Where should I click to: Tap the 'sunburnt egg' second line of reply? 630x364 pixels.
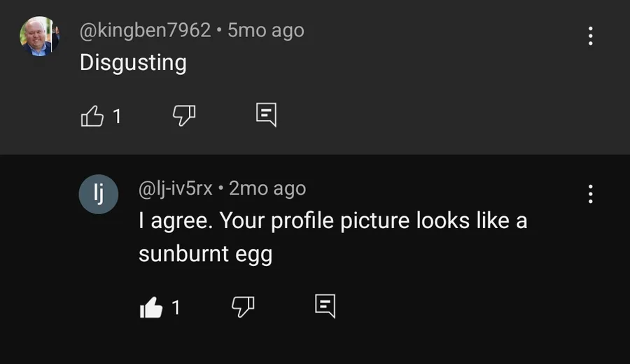coord(206,254)
